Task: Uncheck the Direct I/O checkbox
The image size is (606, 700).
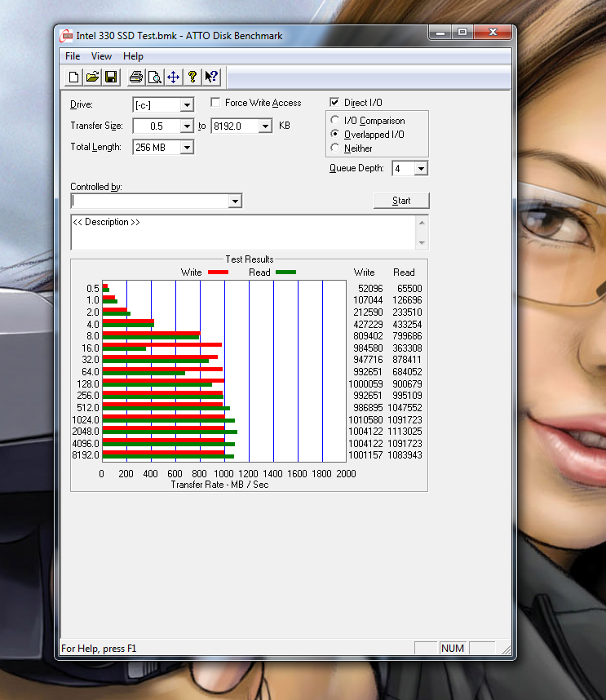Action: (x=334, y=102)
